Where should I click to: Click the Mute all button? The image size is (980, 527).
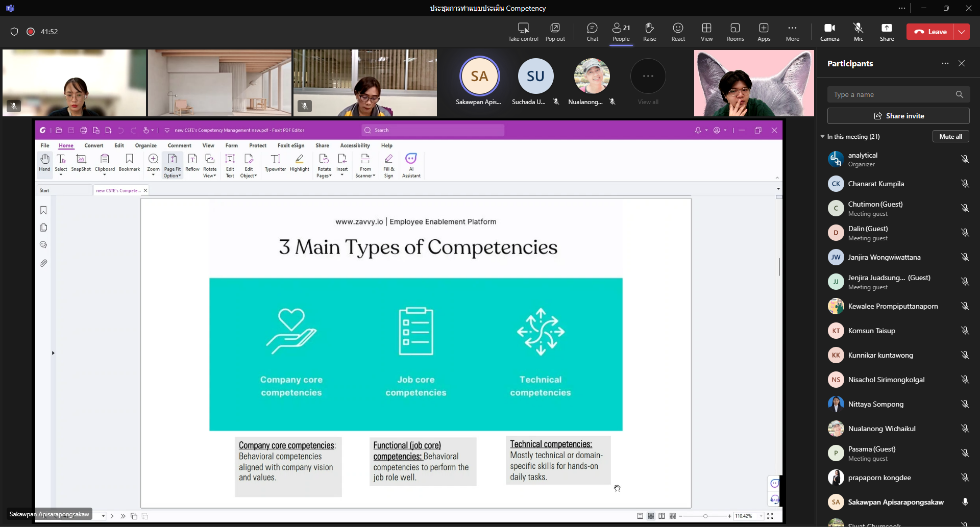[950, 137]
